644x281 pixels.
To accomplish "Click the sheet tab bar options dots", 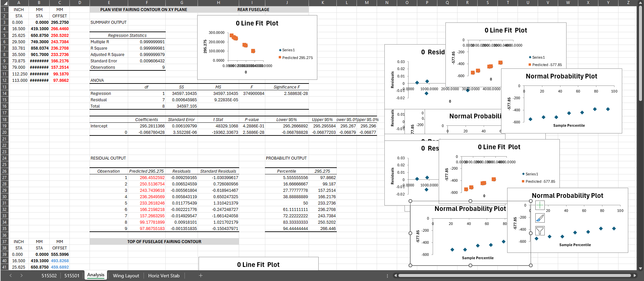I will click(x=387, y=276).
